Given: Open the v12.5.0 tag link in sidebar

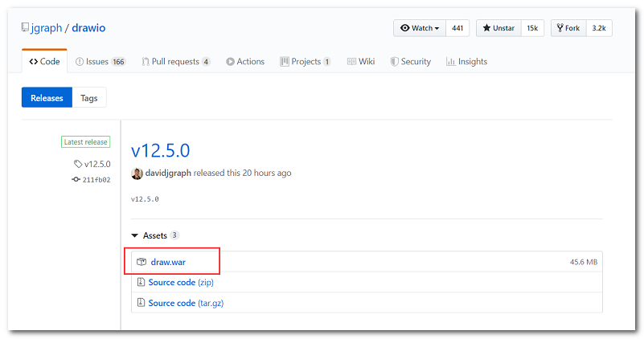Looking at the screenshot, I should click(97, 164).
